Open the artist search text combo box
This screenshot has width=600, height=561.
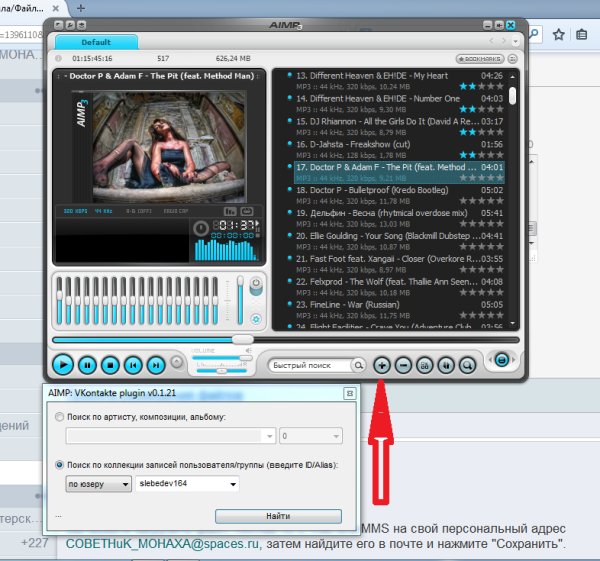click(171, 436)
